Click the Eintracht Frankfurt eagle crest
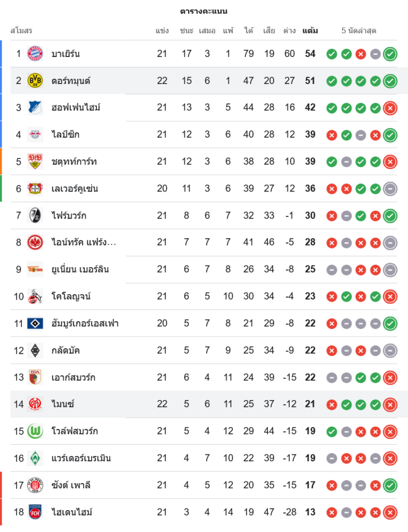408x532 pixels. [x=35, y=242]
